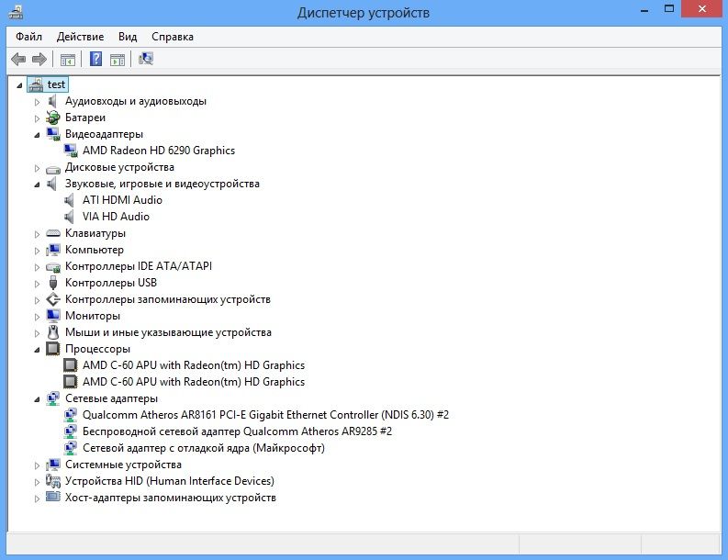The width and height of the screenshot is (728, 560).
Task: Expand the Системные устройства node
Action: click(x=37, y=465)
